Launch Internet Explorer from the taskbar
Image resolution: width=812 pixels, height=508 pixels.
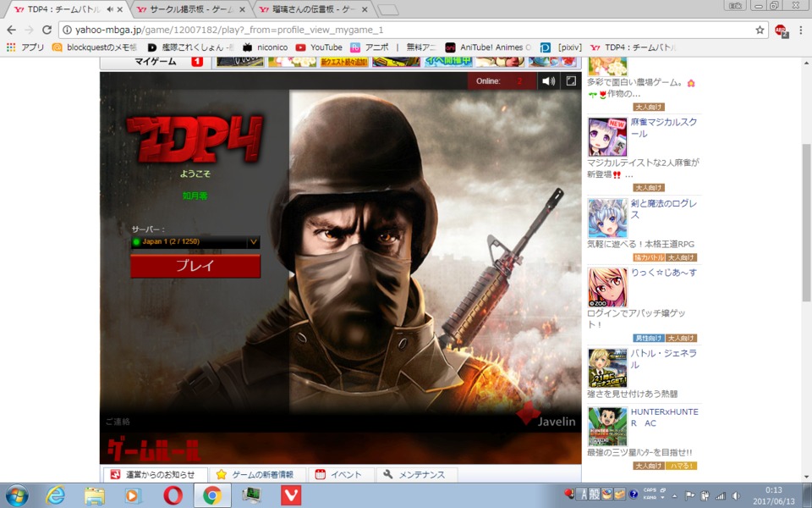click(55, 495)
